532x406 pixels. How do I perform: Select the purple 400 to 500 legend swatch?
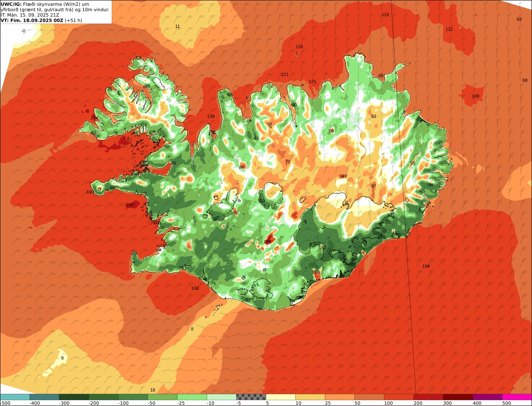coord(488,397)
